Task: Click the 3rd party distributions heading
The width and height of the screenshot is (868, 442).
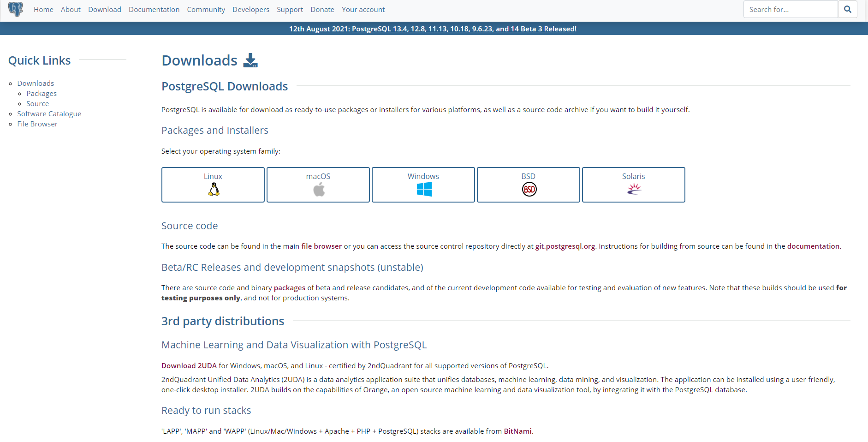Action: point(223,321)
